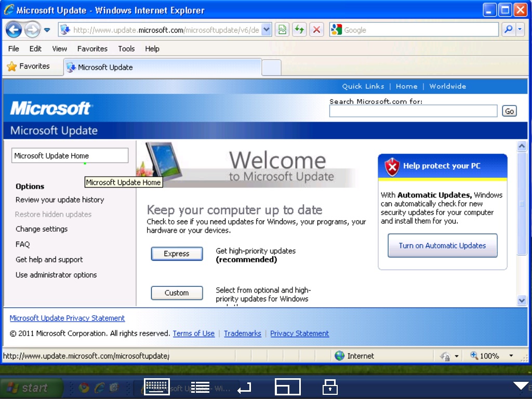Open the File menu
Viewport: 532px width, 399px height.
[14, 49]
